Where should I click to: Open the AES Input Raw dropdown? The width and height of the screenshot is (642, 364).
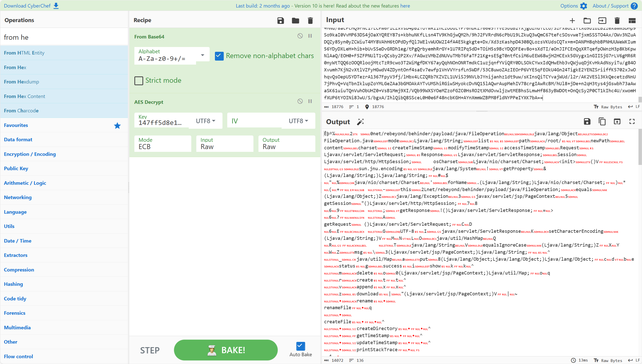click(225, 144)
